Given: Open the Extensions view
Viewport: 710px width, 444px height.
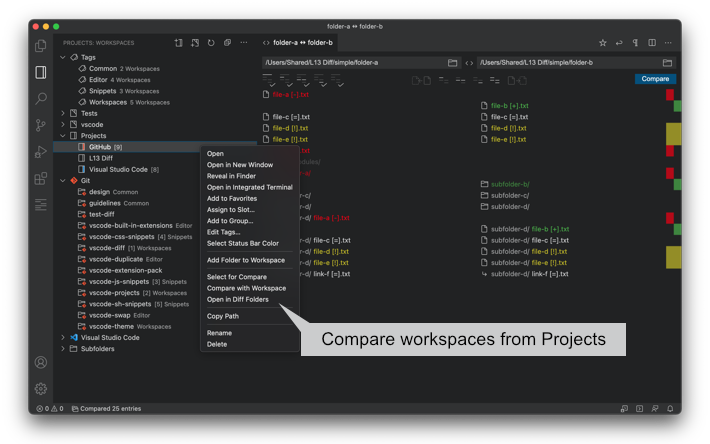Looking at the screenshot, I should [41, 178].
